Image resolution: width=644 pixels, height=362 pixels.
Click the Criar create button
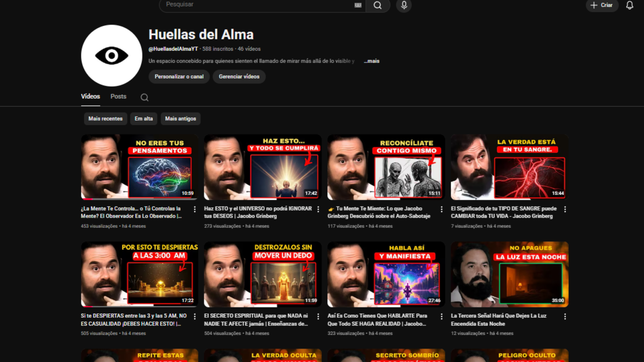[602, 5]
